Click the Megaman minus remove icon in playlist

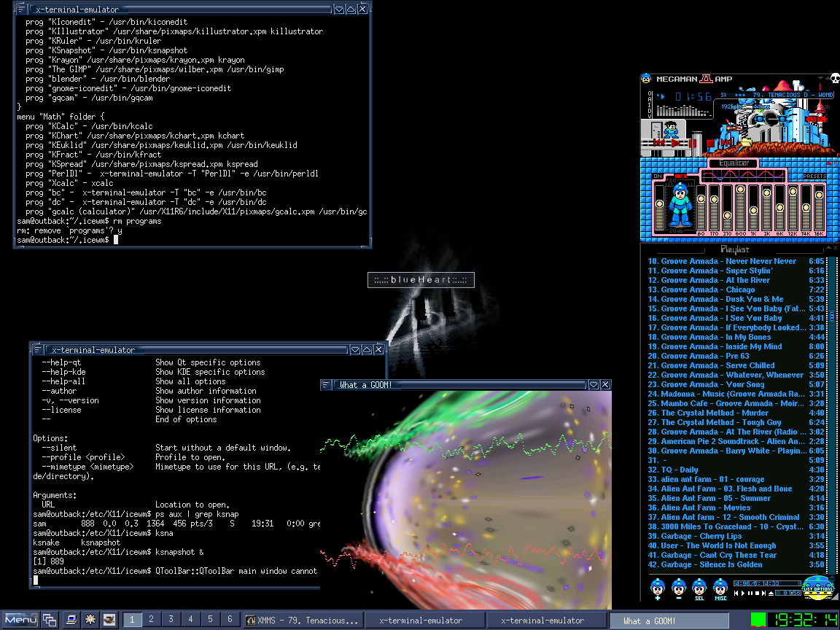pos(679,588)
